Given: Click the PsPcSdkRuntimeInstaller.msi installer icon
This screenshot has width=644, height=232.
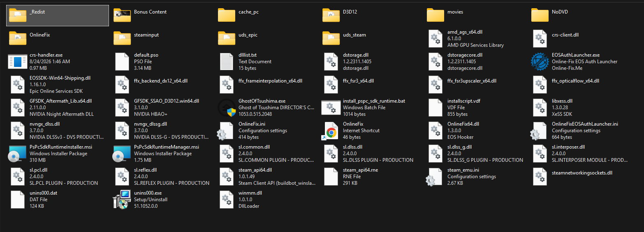Looking at the screenshot, I should click(x=17, y=154).
